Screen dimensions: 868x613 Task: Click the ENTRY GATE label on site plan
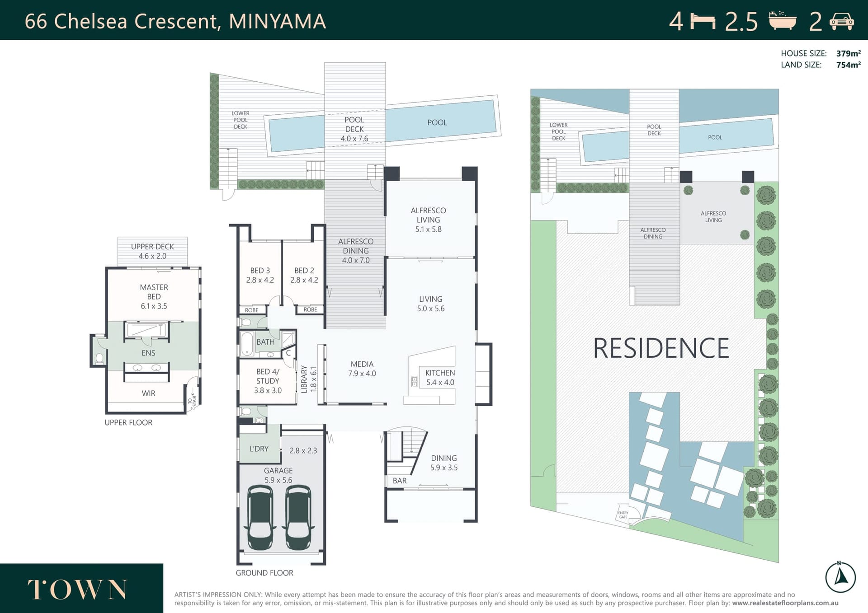(623, 515)
